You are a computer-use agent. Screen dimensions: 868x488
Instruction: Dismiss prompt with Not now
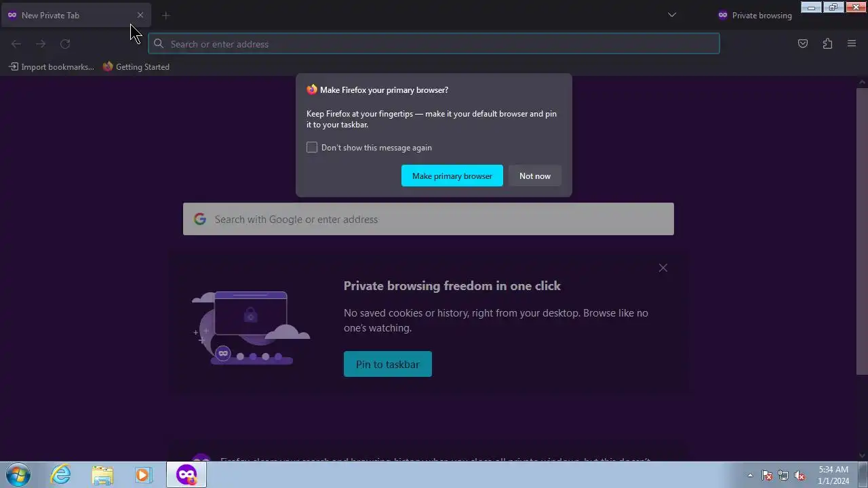(x=535, y=176)
